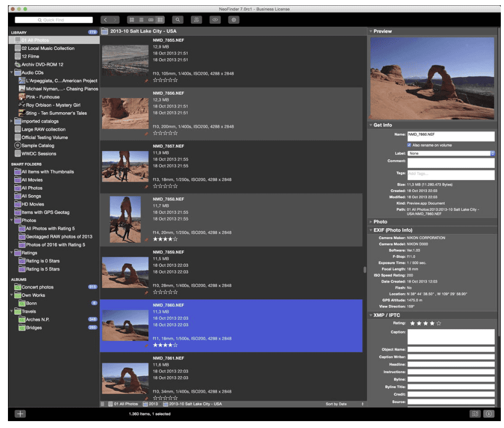Open the Label dropdown set to None
This screenshot has height=428, width=504.
coord(451,153)
